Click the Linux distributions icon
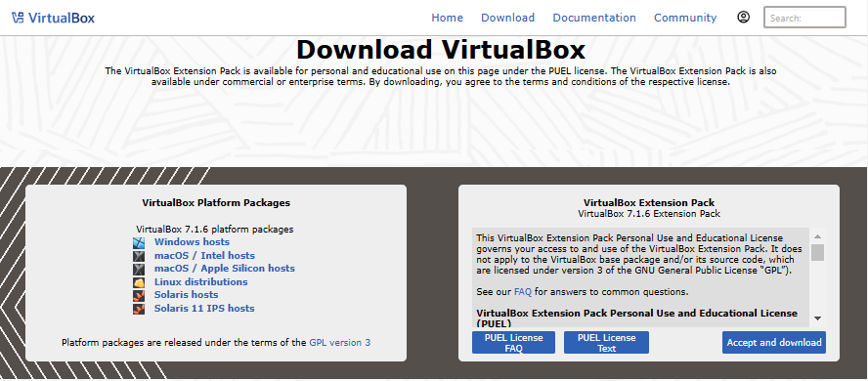 (x=139, y=282)
